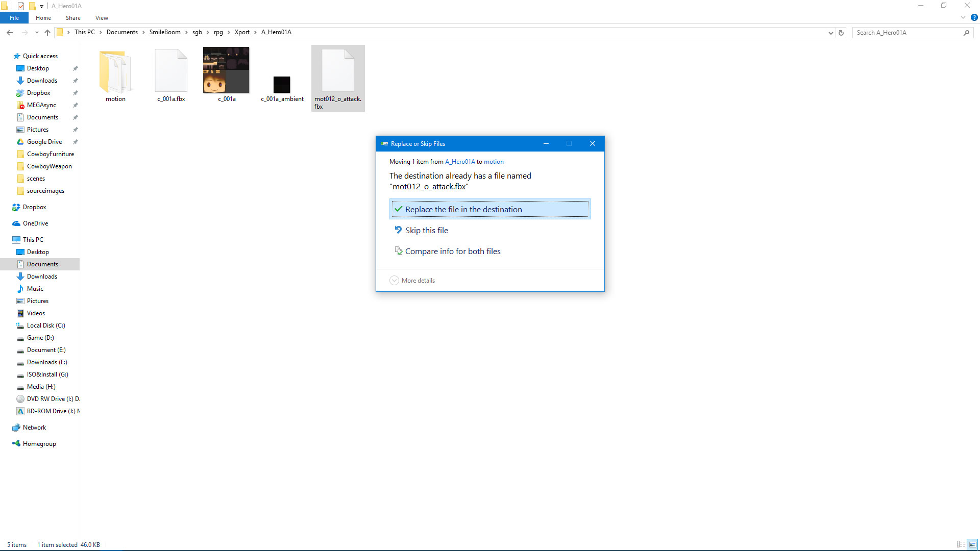Expand the ribbon with chevron
Viewport: 980px width, 551px height.
(x=963, y=17)
